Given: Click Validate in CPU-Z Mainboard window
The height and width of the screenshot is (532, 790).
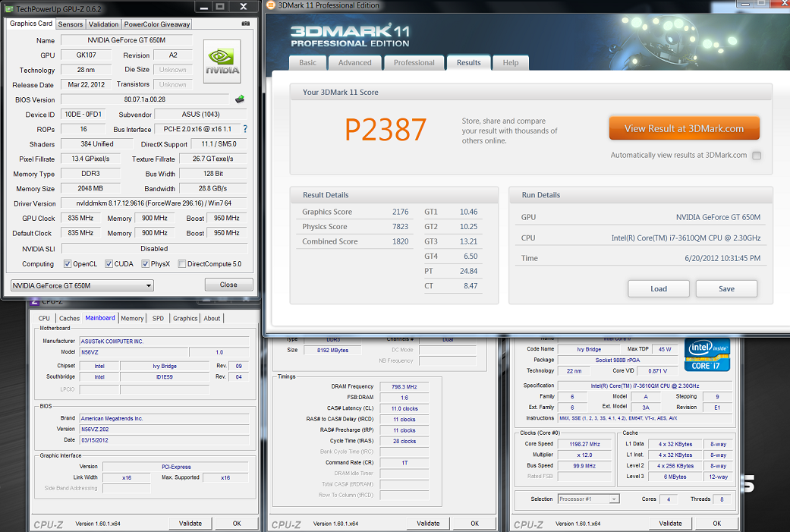Looking at the screenshot, I should tap(190, 524).
